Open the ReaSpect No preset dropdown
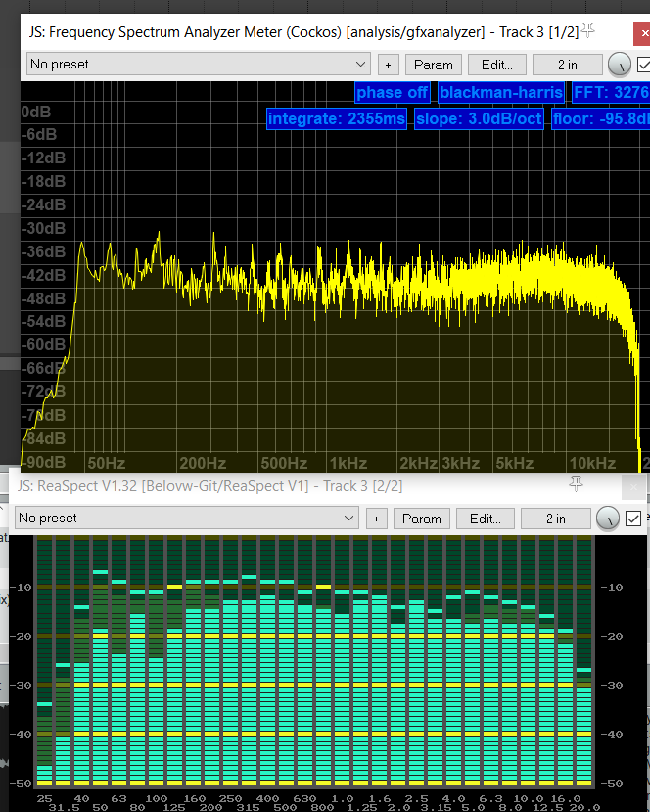The width and height of the screenshot is (650, 812). [186, 519]
